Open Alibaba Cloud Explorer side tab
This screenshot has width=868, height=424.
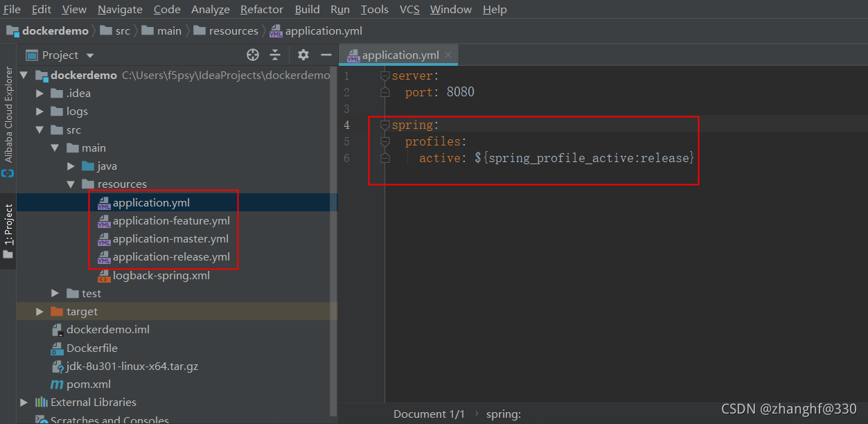click(x=8, y=114)
